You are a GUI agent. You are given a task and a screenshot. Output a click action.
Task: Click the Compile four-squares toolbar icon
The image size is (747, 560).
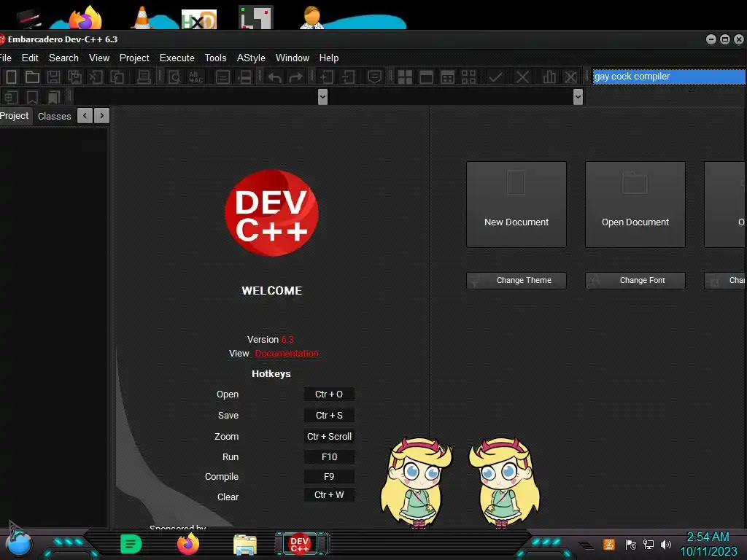pyautogui.click(x=405, y=77)
